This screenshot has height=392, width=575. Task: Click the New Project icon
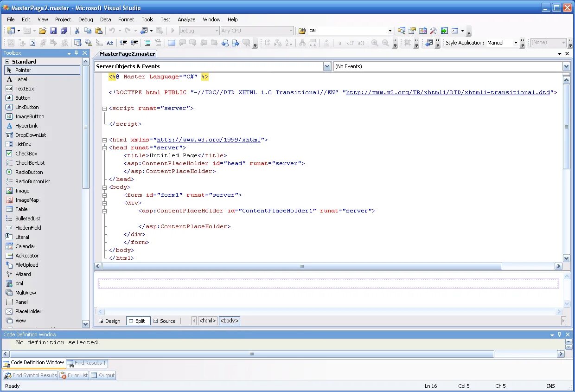click(11, 31)
